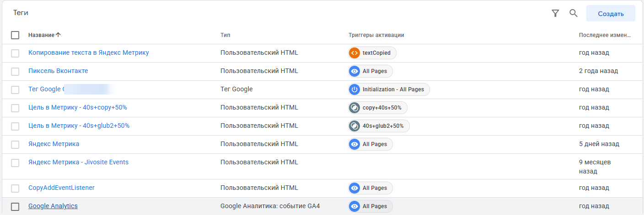Open tag Цель в Метрику - 40s+glub2+50%

(x=79, y=126)
